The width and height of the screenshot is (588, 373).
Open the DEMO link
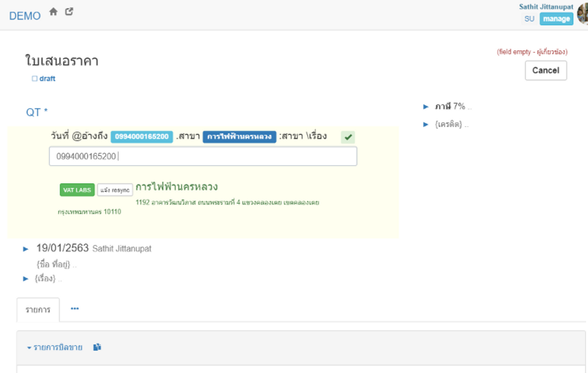pos(25,16)
